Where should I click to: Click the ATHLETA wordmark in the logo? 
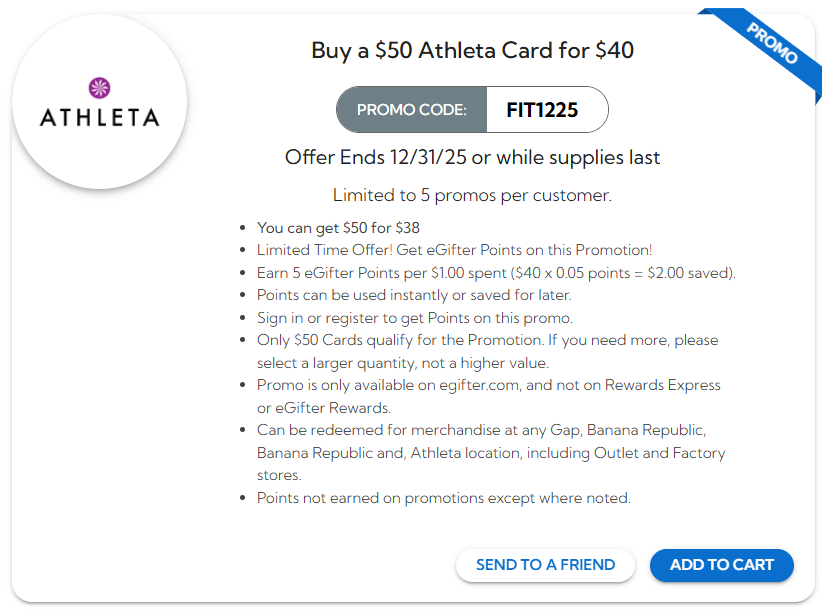(x=99, y=118)
